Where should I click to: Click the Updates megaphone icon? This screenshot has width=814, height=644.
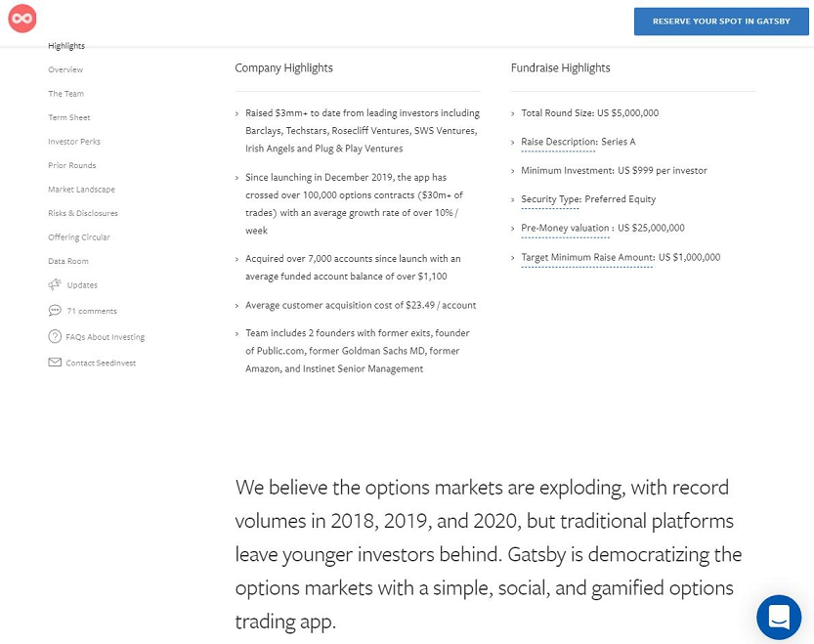[55, 284]
